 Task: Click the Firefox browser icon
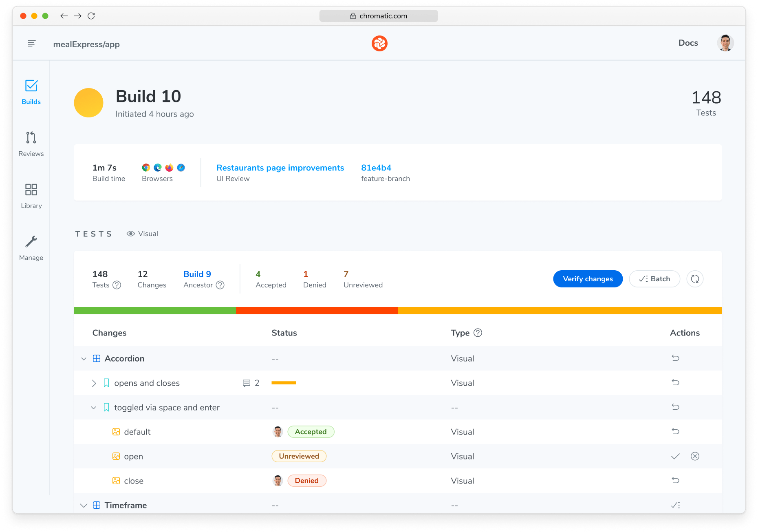pyautogui.click(x=169, y=168)
